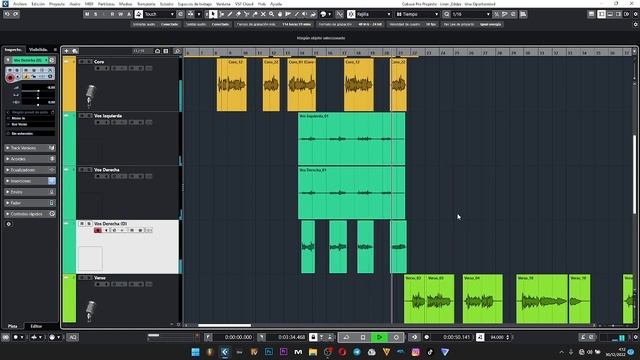Screen dimensions: 640x360
Task: Select the Range Selection tool
Action: (222, 14)
